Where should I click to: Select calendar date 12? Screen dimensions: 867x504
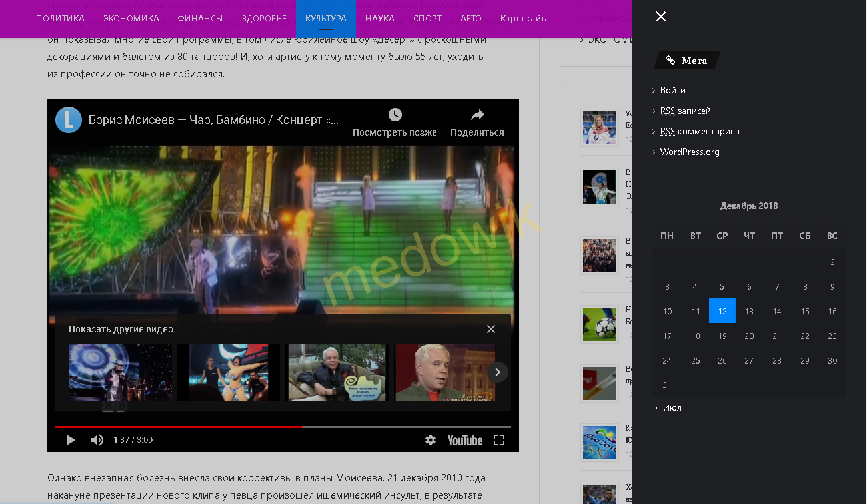coord(722,311)
